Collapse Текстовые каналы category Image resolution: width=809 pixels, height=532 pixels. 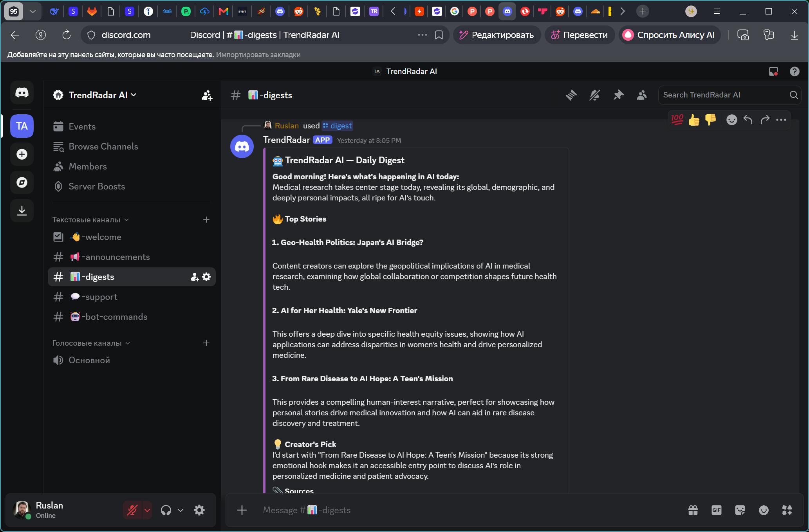pyautogui.click(x=90, y=220)
